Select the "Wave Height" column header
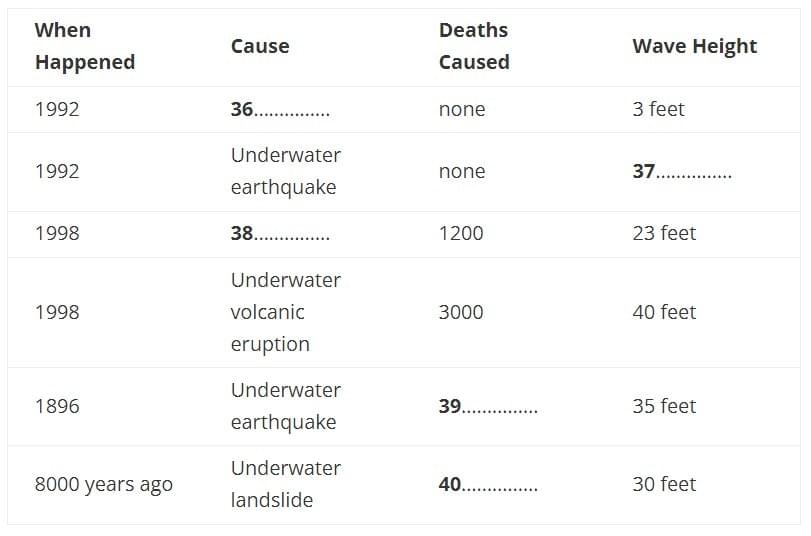Viewport: 811px width, 536px height. point(694,46)
